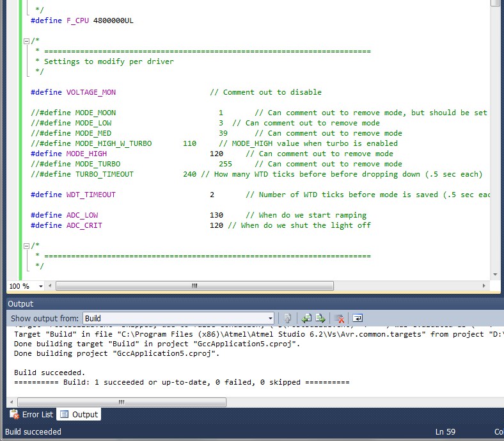Collapse the comment block below ADC_CRIT
504x441 pixels.
26,246
